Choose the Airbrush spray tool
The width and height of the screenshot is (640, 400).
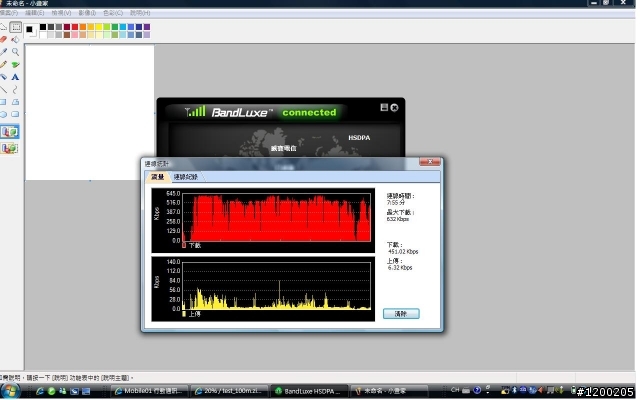click(3, 77)
